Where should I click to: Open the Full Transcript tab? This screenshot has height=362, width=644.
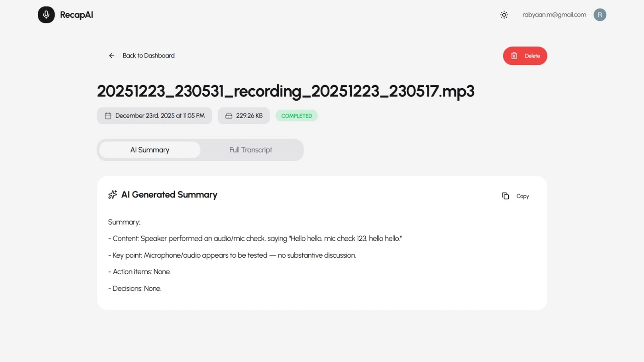pos(251,150)
